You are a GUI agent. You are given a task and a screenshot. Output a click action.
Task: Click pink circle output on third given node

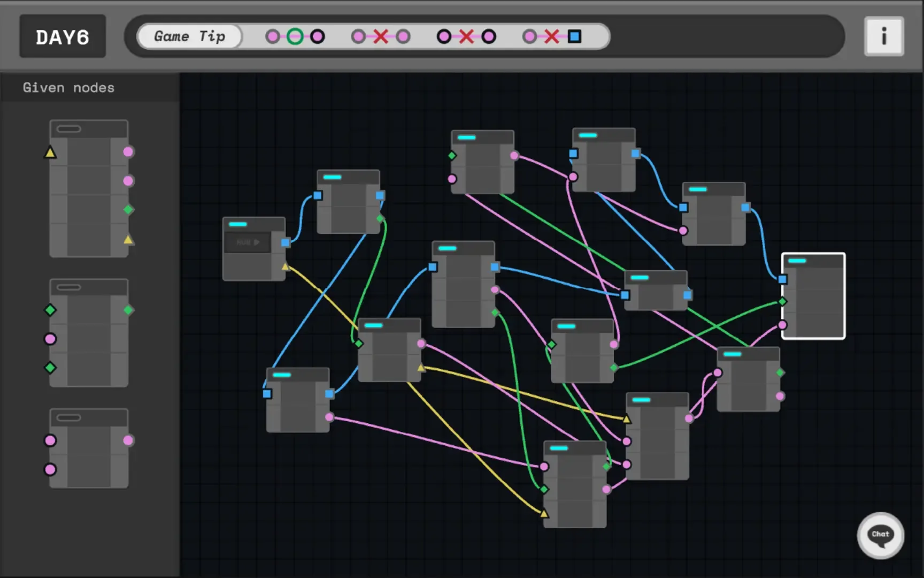tap(128, 440)
